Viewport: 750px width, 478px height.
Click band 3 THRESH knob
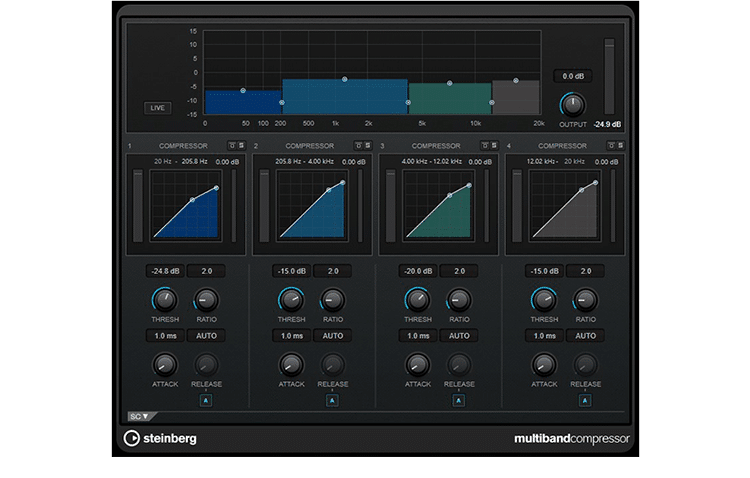pyautogui.click(x=417, y=300)
